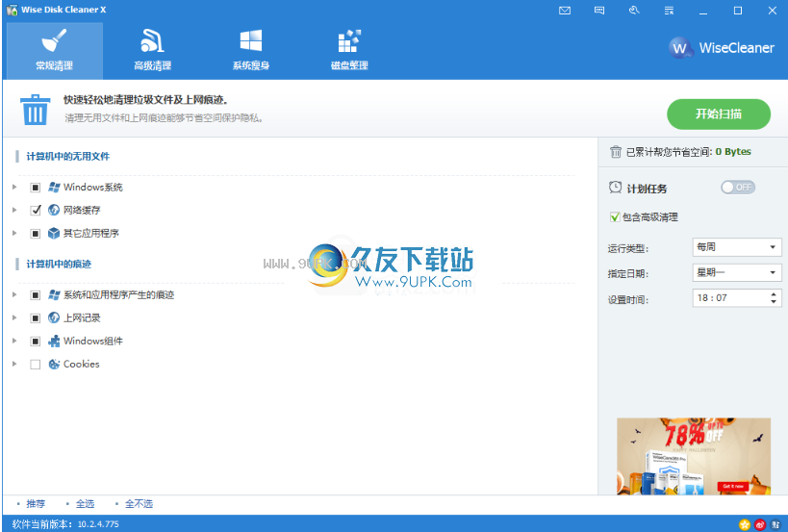Expand the Cookies tree node
Screen dimensions: 788x532
click(14, 365)
